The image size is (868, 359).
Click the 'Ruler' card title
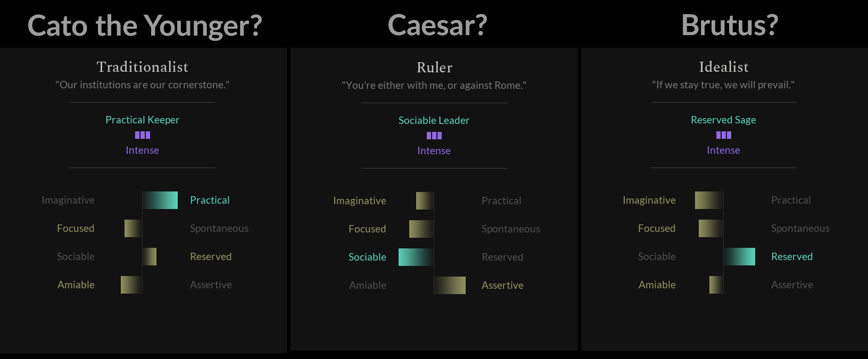tap(434, 68)
